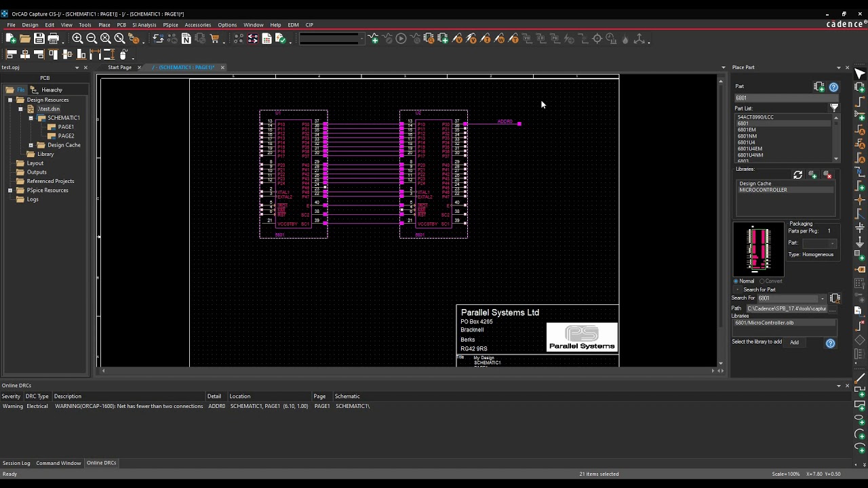Collapse the .\test.dsn tree node
The height and width of the screenshot is (488, 868).
[20, 108]
